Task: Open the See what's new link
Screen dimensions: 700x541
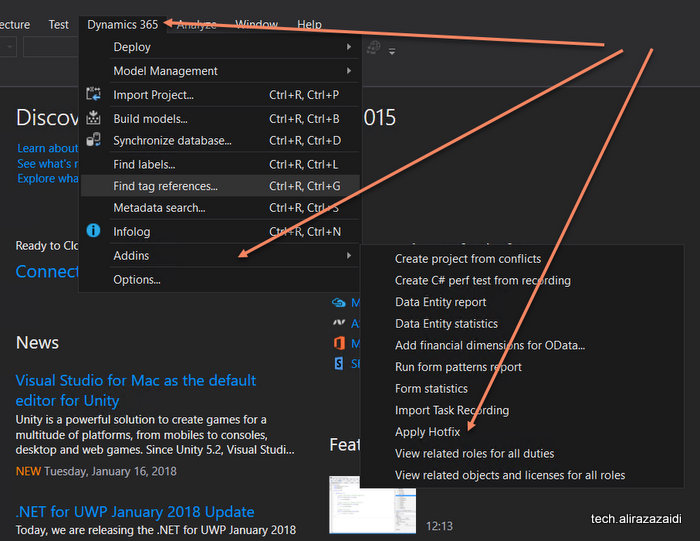Action: coord(48,164)
